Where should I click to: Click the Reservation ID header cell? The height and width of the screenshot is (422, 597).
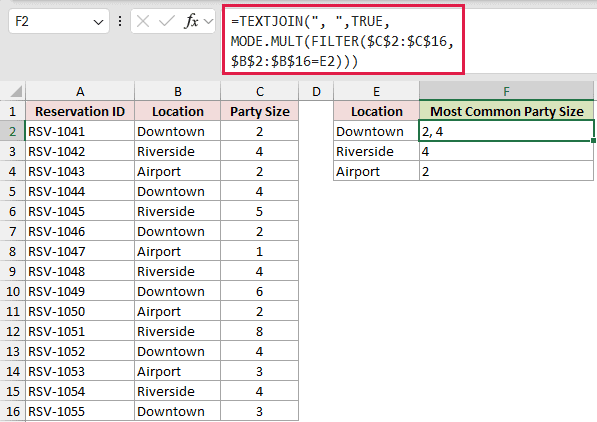80,111
